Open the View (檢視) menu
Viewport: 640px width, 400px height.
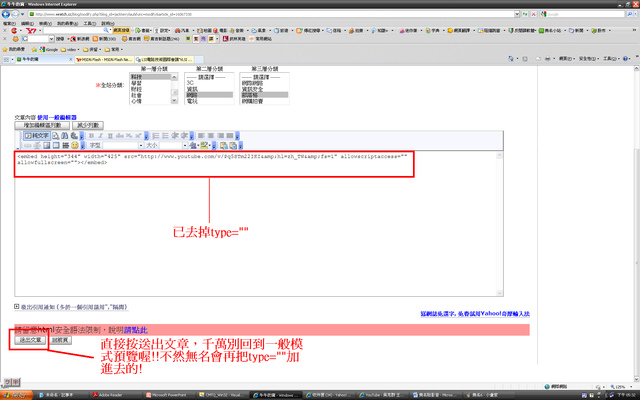(45, 24)
